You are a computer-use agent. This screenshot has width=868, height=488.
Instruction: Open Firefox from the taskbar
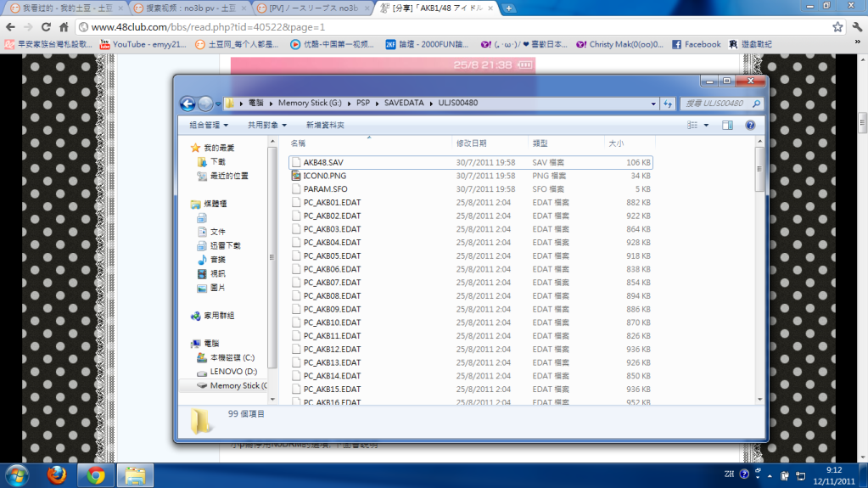[57, 474]
